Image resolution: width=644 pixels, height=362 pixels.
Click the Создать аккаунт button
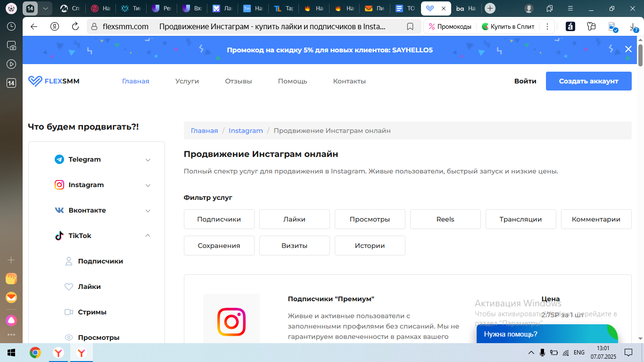click(x=589, y=81)
